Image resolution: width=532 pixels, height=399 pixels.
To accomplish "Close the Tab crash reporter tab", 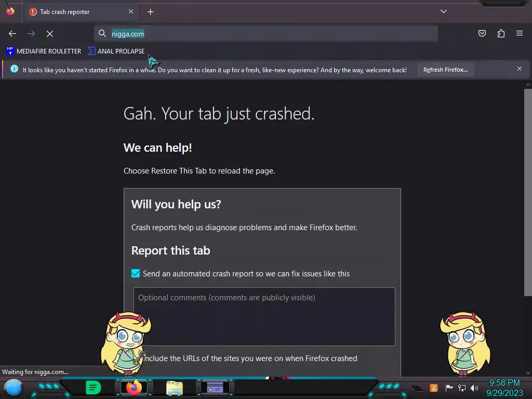I will [x=131, y=11].
